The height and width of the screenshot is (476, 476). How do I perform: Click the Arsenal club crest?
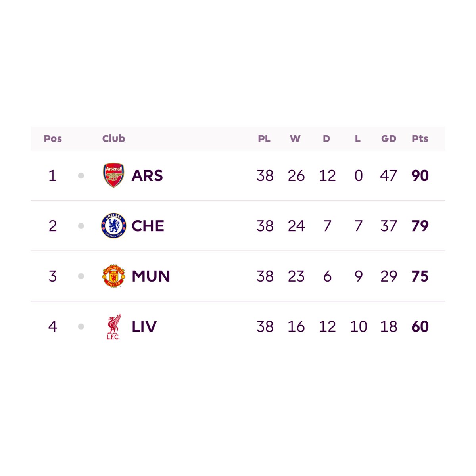[x=113, y=175]
